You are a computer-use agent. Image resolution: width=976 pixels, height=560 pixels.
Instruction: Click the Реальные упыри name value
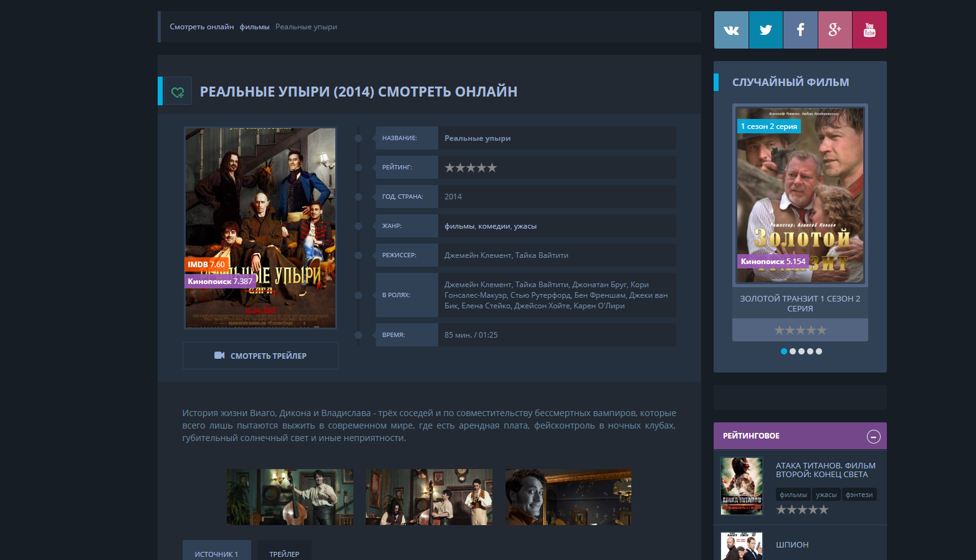tap(477, 138)
